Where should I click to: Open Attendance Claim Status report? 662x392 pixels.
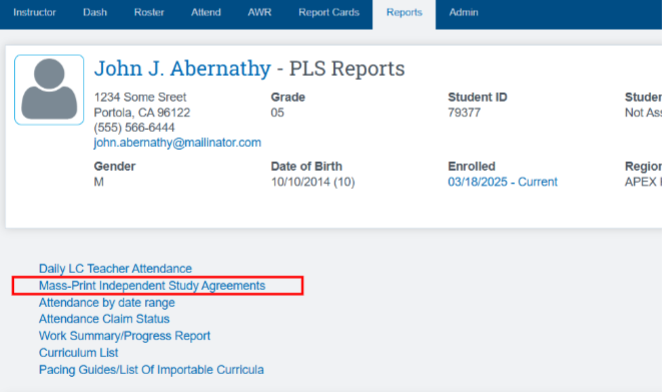click(x=104, y=319)
